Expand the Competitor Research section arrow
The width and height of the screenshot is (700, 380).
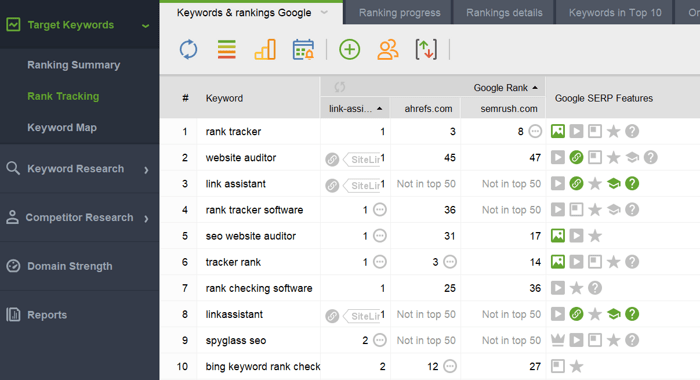[146, 218]
